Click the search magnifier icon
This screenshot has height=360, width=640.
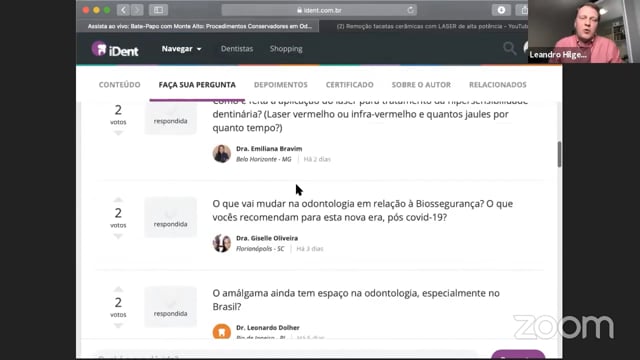point(509,49)
